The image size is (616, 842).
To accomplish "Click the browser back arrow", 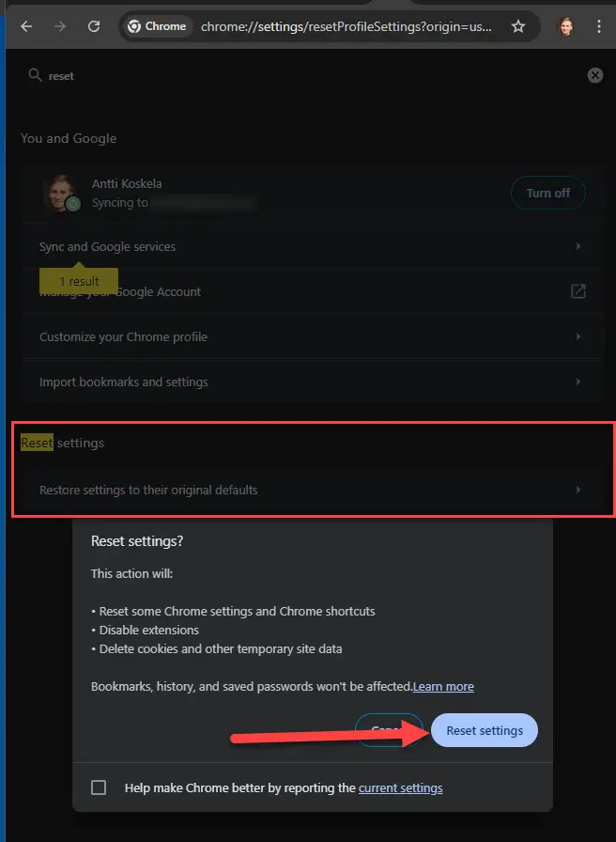I will 26,26.
